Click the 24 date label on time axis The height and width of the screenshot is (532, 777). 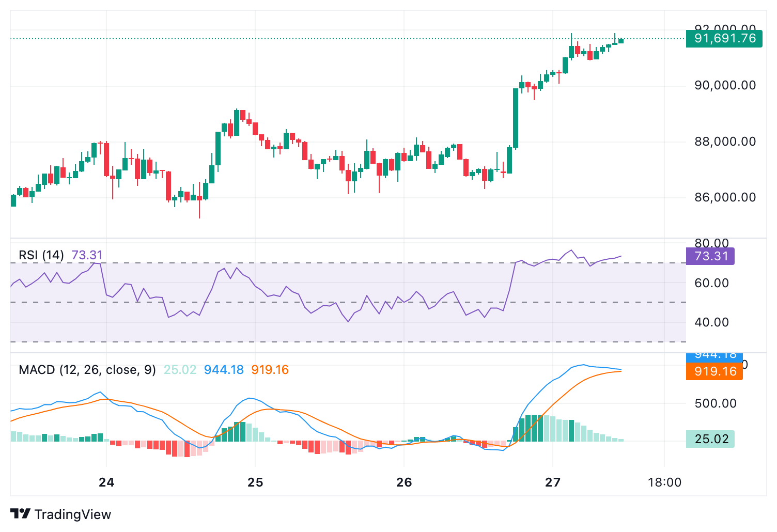(106, 481)
